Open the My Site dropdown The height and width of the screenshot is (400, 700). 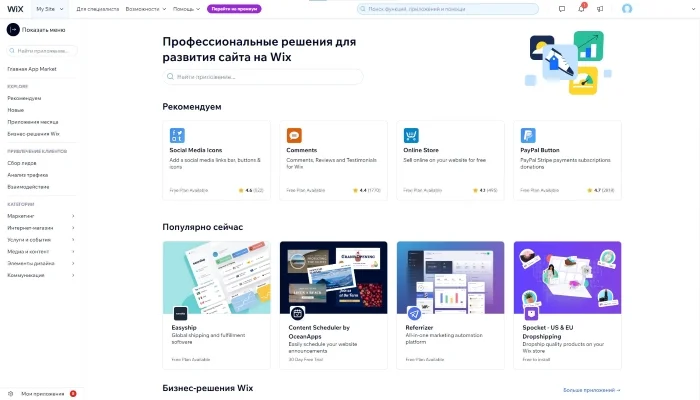click(x=50, y=9)
